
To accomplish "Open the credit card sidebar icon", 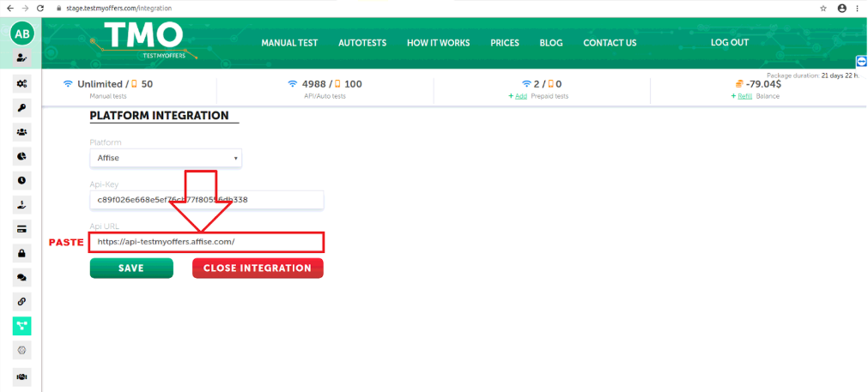I will [x=22, y=229].
